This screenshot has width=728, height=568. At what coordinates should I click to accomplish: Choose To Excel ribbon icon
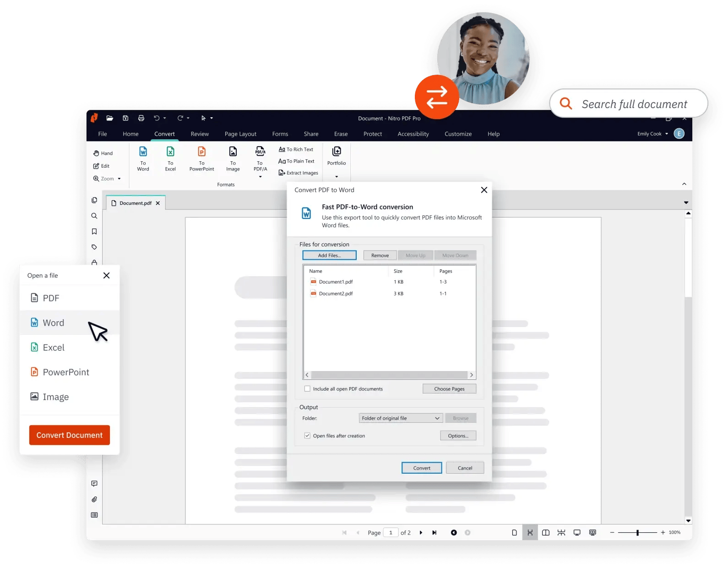tap(170, 159)
